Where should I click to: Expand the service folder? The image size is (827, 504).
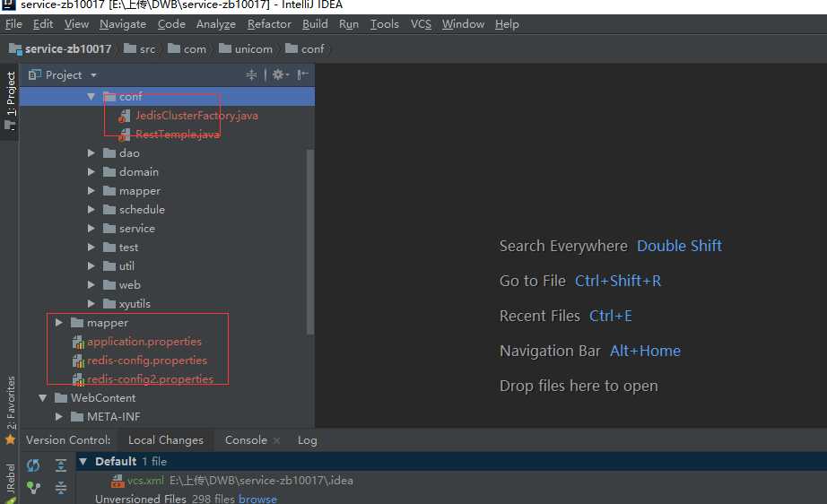coord(91,229)
